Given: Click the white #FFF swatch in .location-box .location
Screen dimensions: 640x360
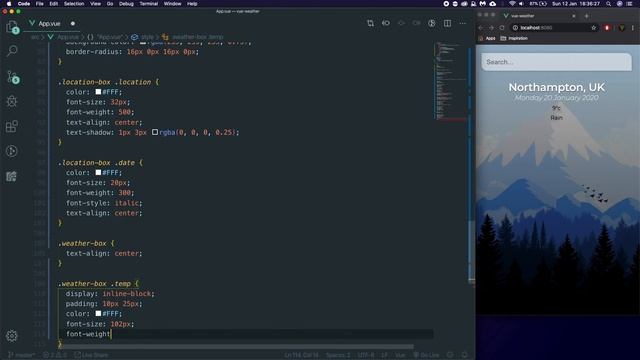Looking at the screenshot, I should [x=98, y=92].
